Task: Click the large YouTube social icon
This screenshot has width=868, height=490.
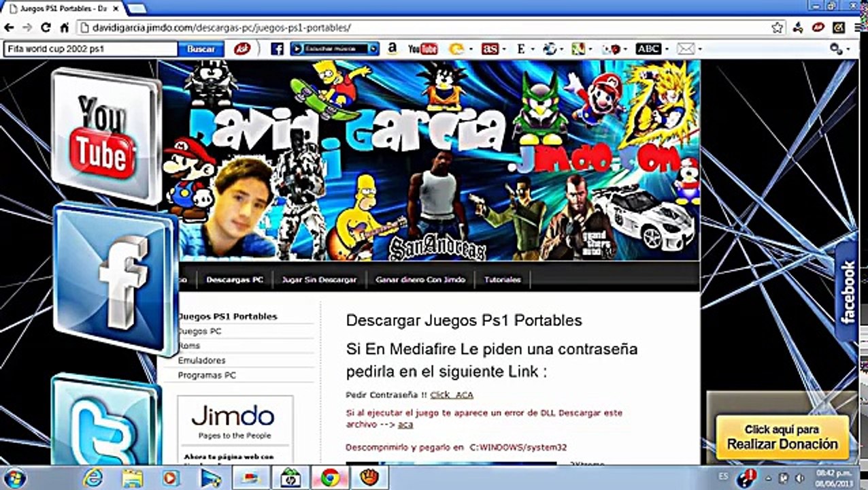Action: (x=105, y=135)
